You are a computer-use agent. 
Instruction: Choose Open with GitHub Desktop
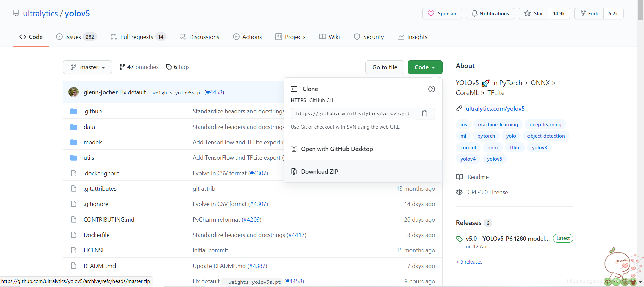pyautogui.click(x=363, y=149)
